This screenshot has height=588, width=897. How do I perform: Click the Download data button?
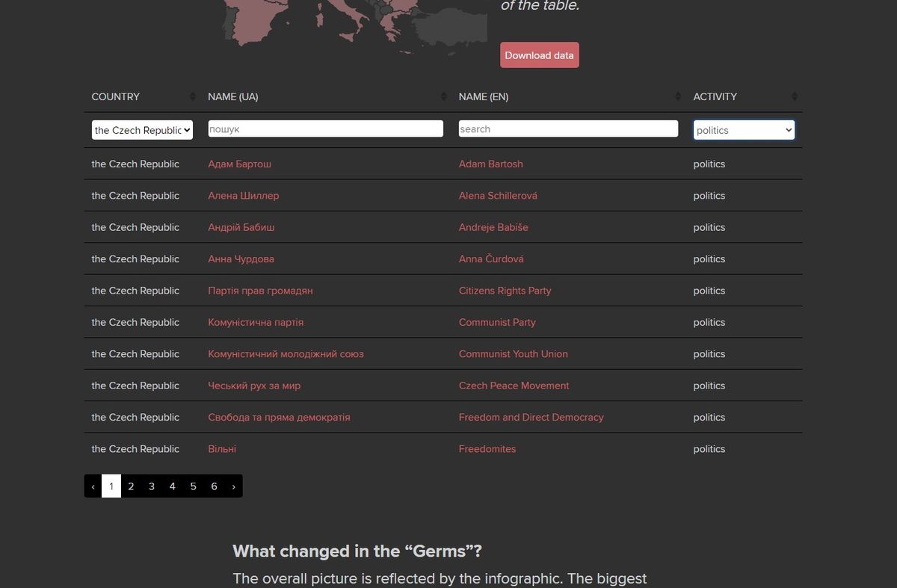pyautogui.click(x=540, y=55)
